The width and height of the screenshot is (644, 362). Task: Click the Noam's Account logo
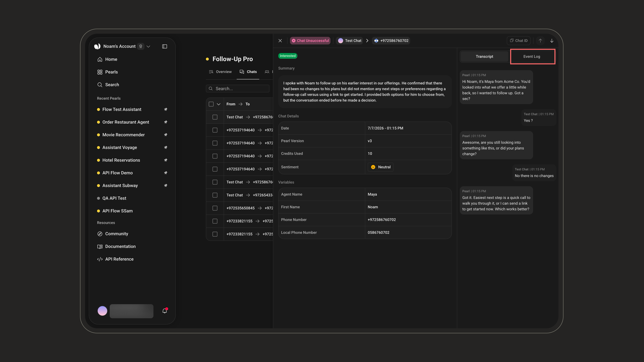97,47
